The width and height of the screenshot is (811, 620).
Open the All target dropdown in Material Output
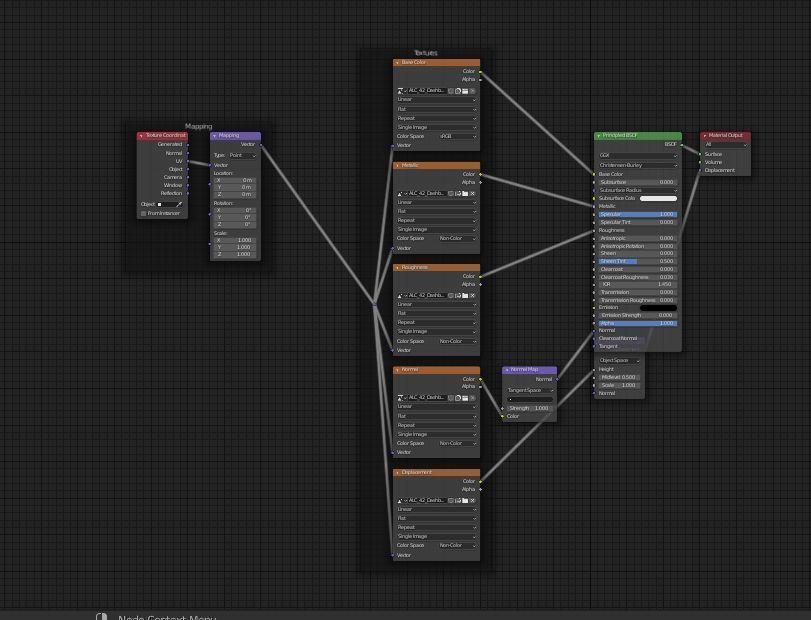pos(725,145)
